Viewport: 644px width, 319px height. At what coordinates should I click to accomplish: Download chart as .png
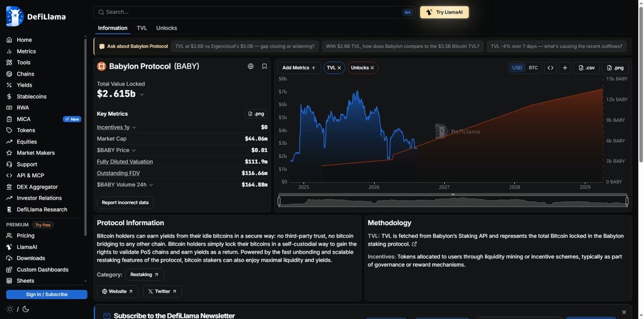(615, 68)
